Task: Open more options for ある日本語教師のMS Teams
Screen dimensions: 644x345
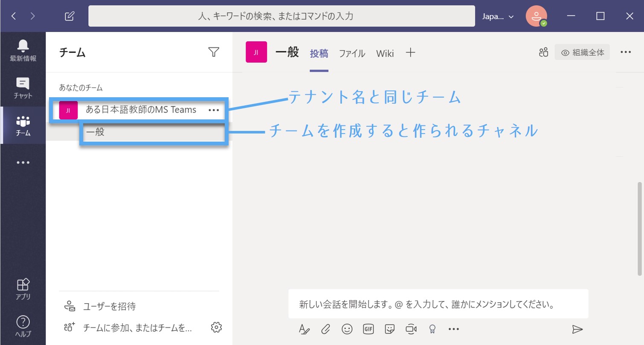Action: [x=213, y=110]
